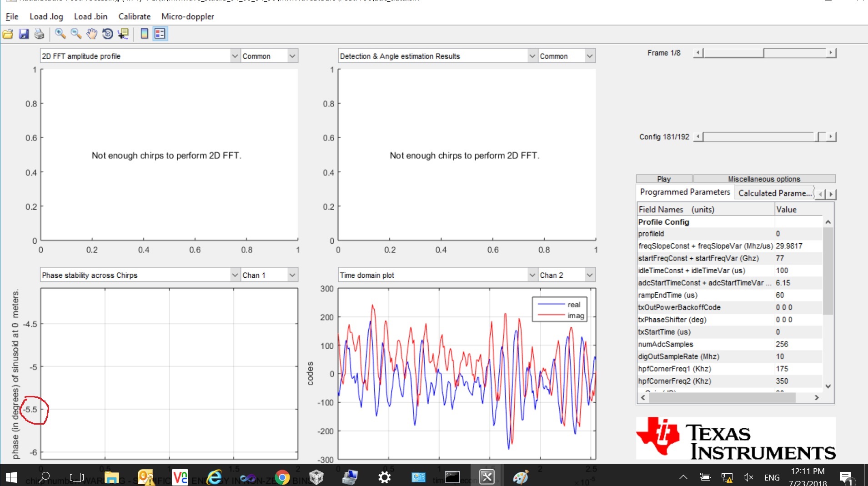Insert colorbar using the gradient toolbar icon
This screenshot has height=486, width=868.
(x=144, y=34)
